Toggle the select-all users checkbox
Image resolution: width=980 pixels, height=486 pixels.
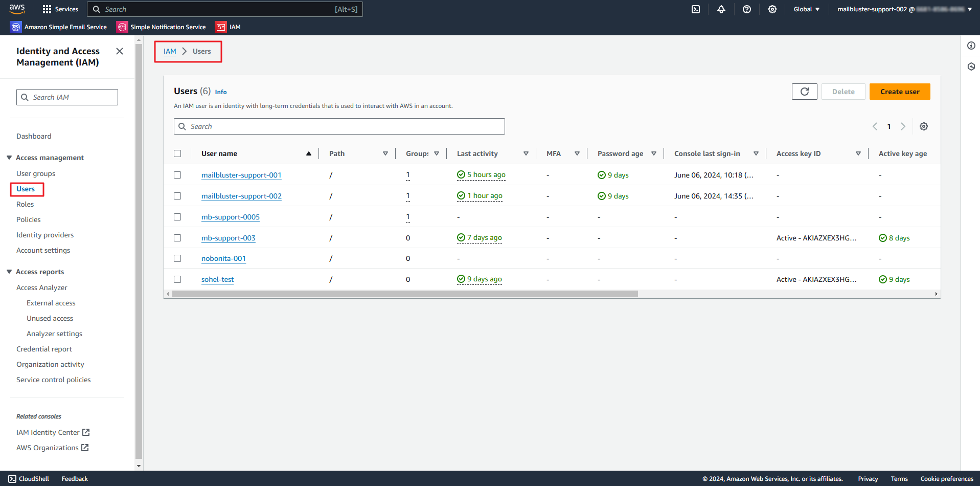point(177,153)
